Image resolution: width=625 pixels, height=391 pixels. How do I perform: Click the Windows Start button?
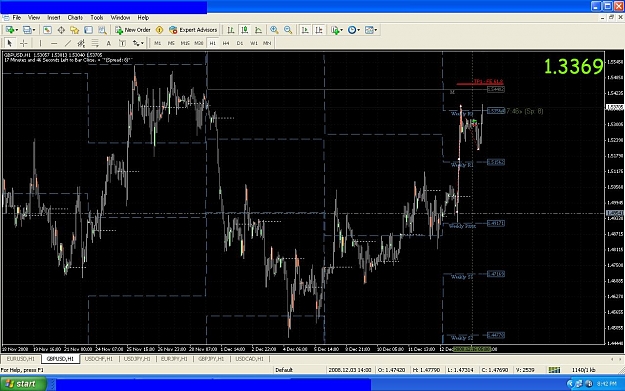(x=23, y=384)
